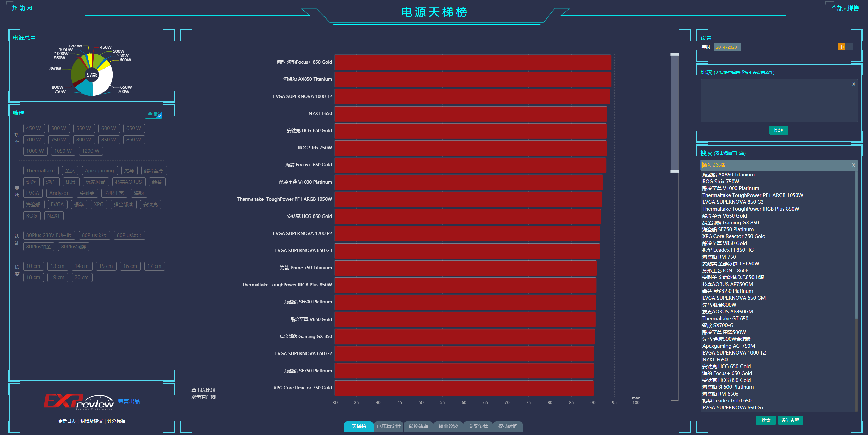Open the 评分标准 link
Image resolution: width=868 pixels, height=435 pixels.
(116, 421)
